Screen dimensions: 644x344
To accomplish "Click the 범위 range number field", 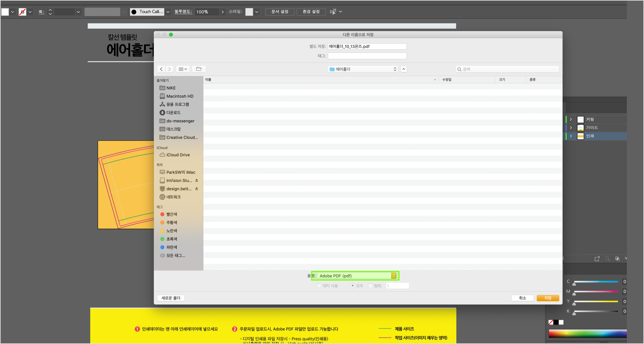I will point(397,286).
